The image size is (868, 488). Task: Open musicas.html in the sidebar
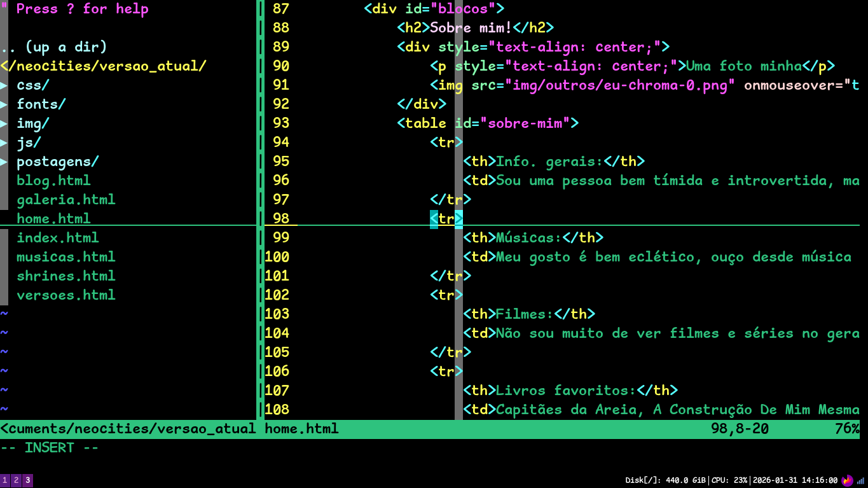tap(65, 256)
